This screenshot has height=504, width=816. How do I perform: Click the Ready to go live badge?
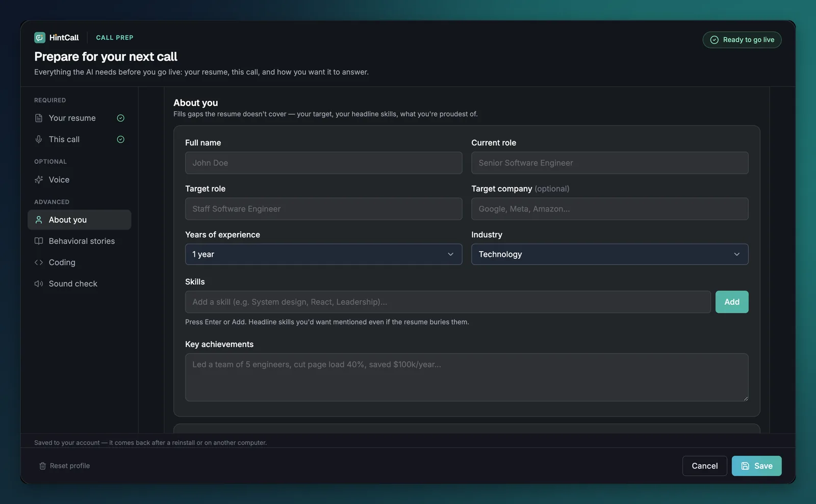742,40
